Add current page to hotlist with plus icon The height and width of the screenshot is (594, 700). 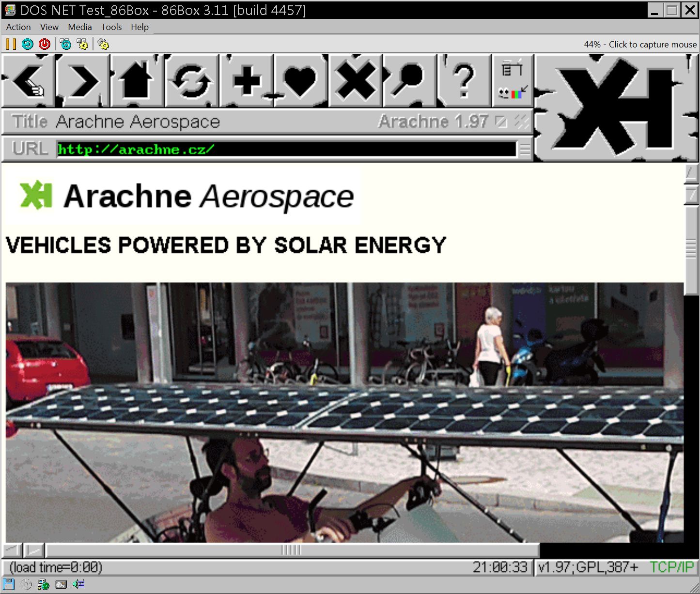[247, 80]
